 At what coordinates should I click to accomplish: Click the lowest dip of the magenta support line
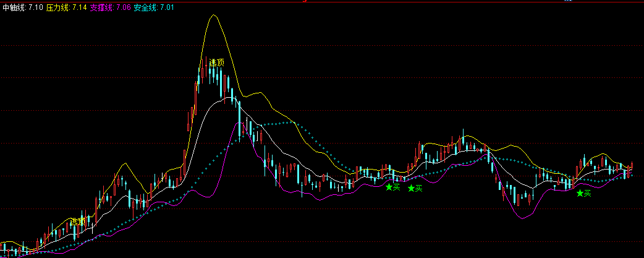click(x=521, y=218)
